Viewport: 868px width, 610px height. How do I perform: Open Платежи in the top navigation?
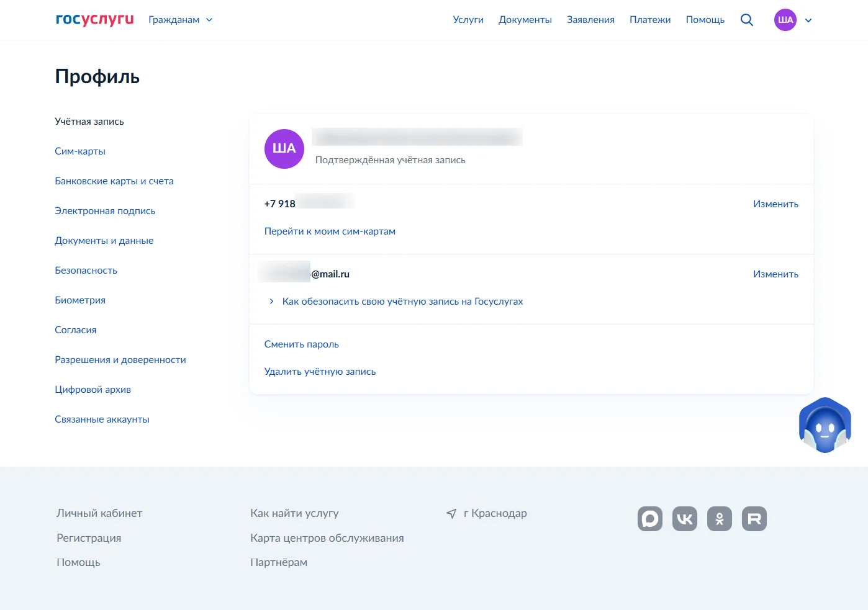pyautogui.click(x=650, y=20)
